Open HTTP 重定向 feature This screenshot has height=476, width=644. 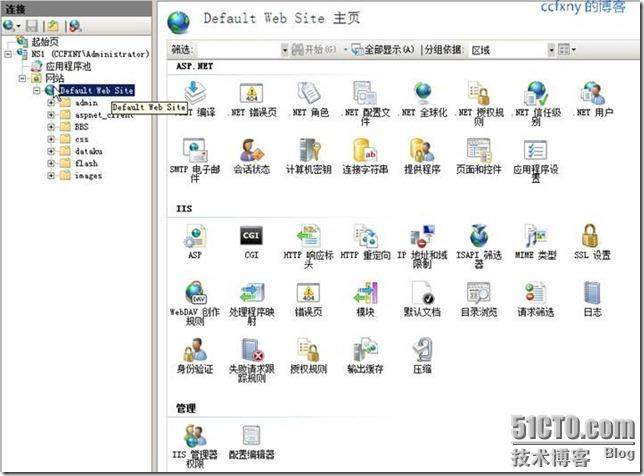click(x=365, y=241)
